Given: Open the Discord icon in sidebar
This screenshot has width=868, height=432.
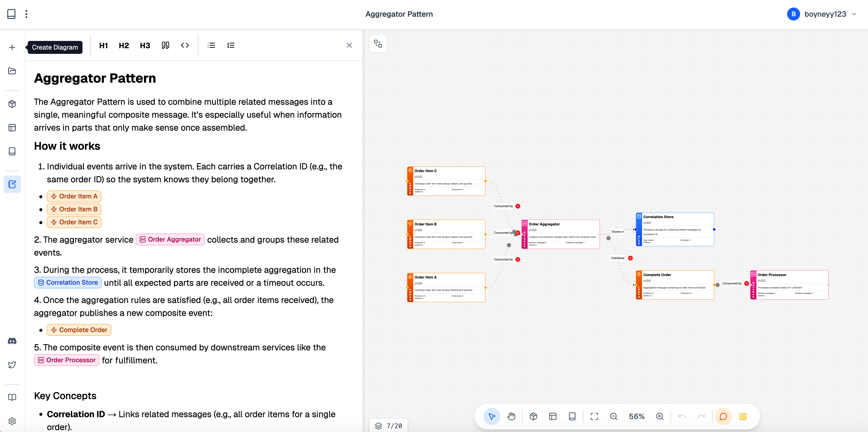Looking at the screenshot, I should 12,341.
